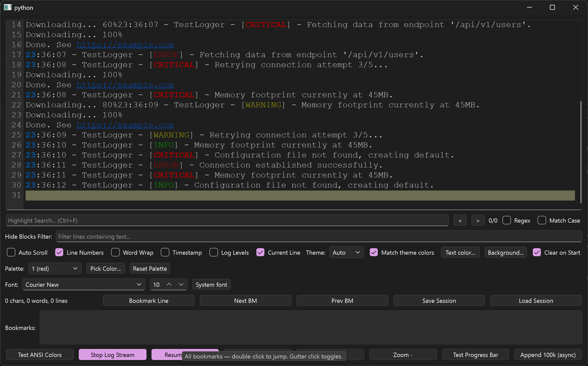The image size is (588, 366).
Task: Click the Resume button
Action: click(x=167, y=355)
